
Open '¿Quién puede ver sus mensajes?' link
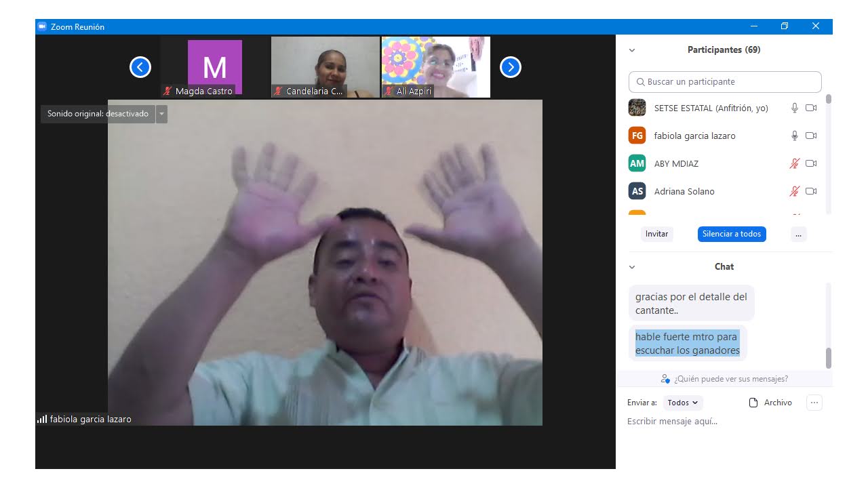724,379
